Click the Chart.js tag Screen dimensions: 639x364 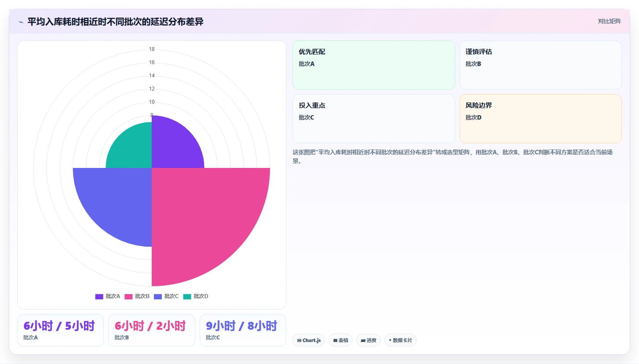pos(309,340)
